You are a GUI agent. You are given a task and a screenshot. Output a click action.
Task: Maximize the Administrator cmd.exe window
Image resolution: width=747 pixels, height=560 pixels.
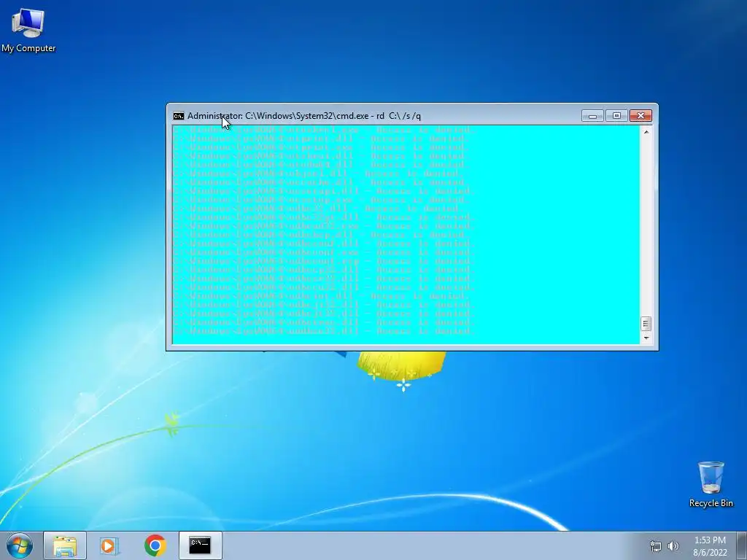pos(616,116)
